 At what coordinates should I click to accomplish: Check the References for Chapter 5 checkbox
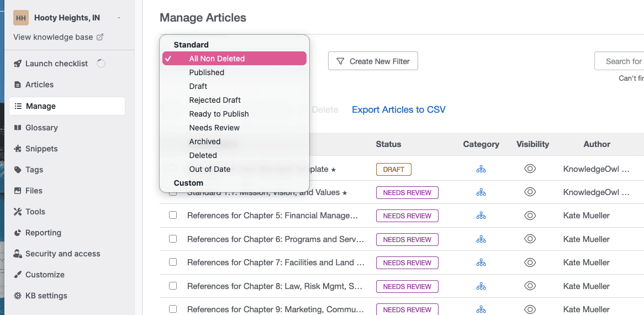[173, 216]
